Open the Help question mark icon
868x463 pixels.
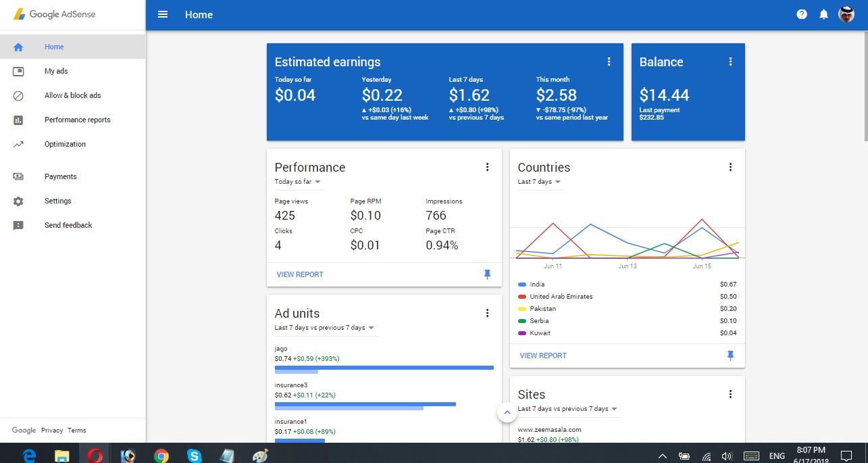pos(802,14)
